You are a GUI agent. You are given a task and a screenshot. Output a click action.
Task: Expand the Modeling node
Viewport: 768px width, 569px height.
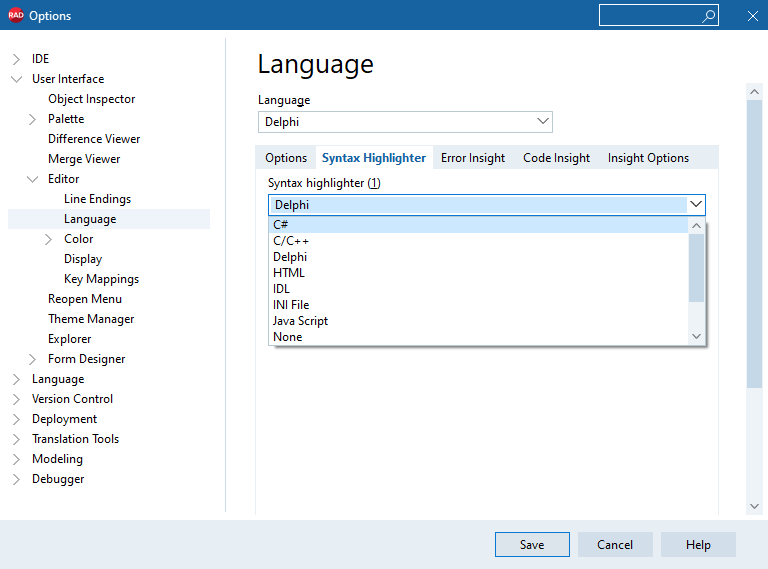pos(16,459)
